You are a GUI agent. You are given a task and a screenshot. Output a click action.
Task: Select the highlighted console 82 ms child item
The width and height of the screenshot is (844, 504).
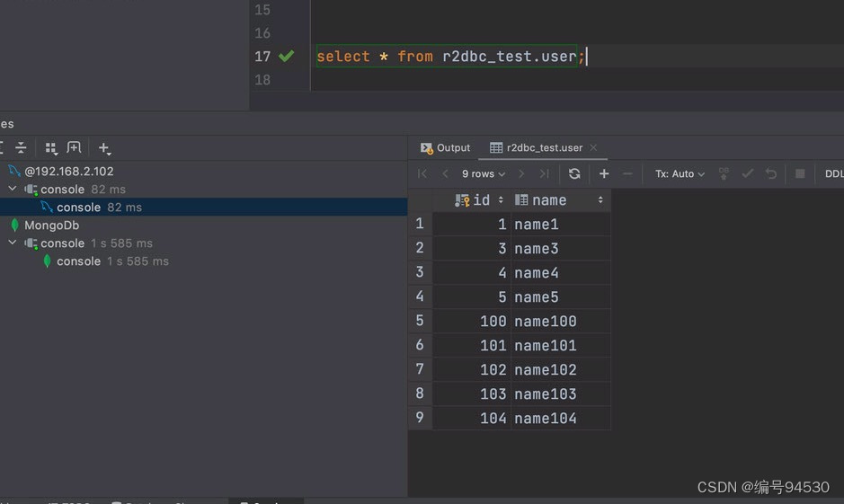(x=203, y=208)
